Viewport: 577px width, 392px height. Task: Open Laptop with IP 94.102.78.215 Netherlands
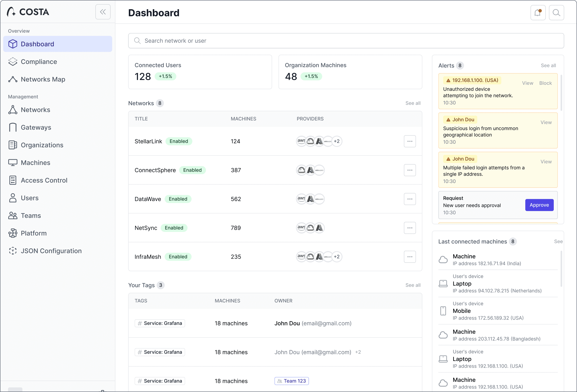click(498, 283)
